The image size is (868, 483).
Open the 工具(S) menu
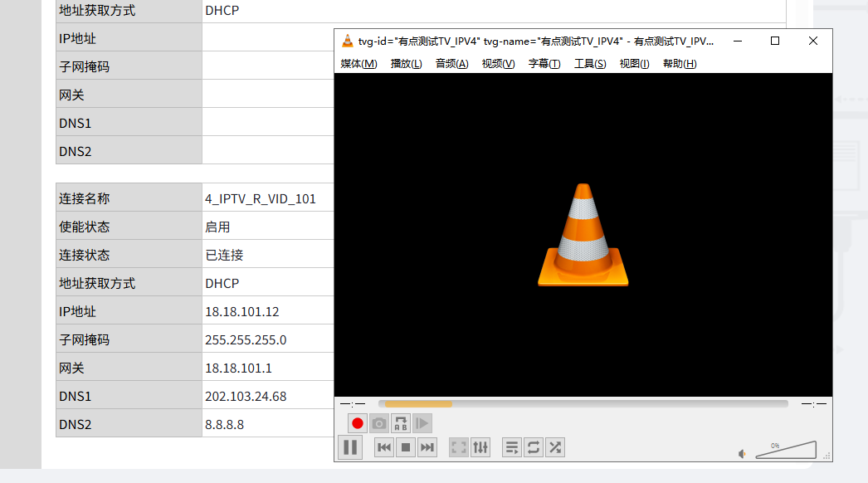[x=590, y=64]
